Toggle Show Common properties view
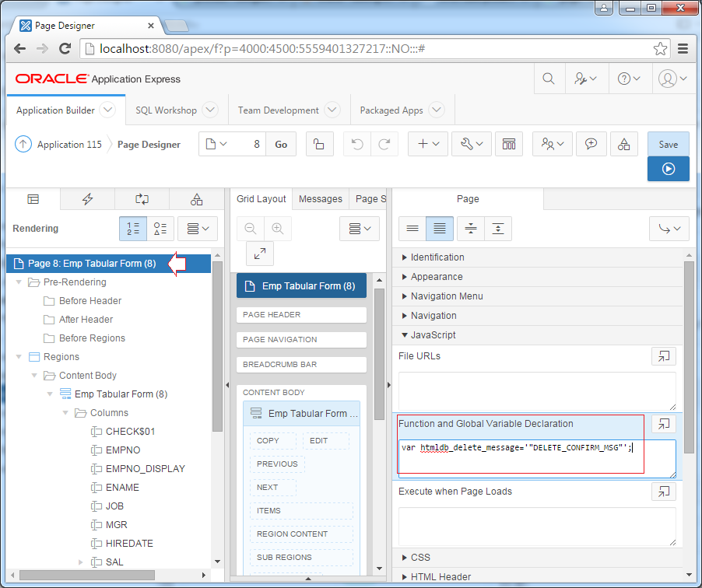Viewport: 702px width, 588px height. click(412, 229)
